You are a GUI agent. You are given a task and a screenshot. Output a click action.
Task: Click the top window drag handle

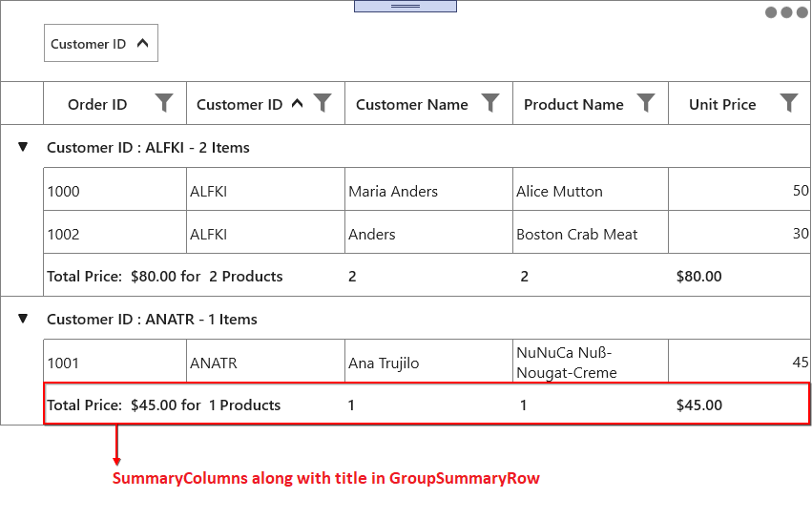coord(406,7)
